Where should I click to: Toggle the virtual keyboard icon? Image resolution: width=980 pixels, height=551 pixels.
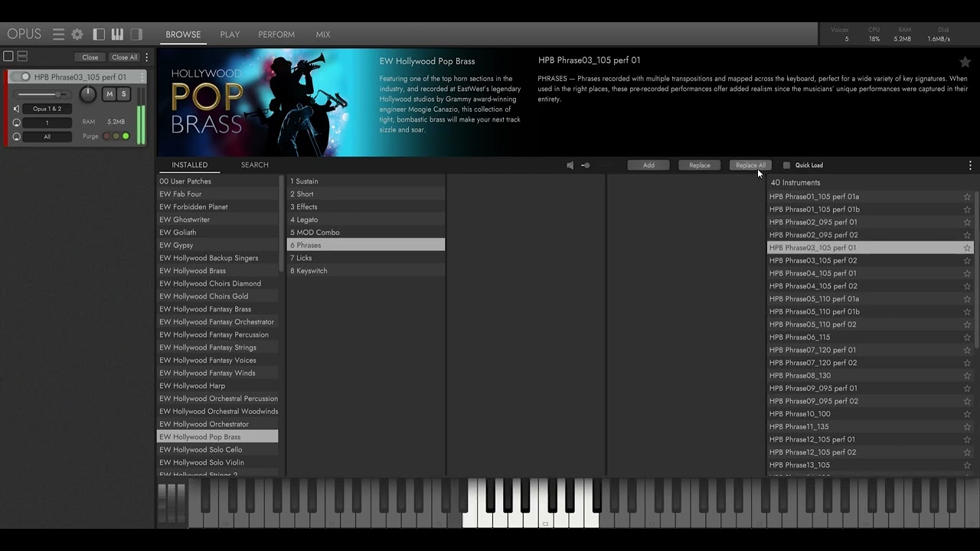point(117,34)
